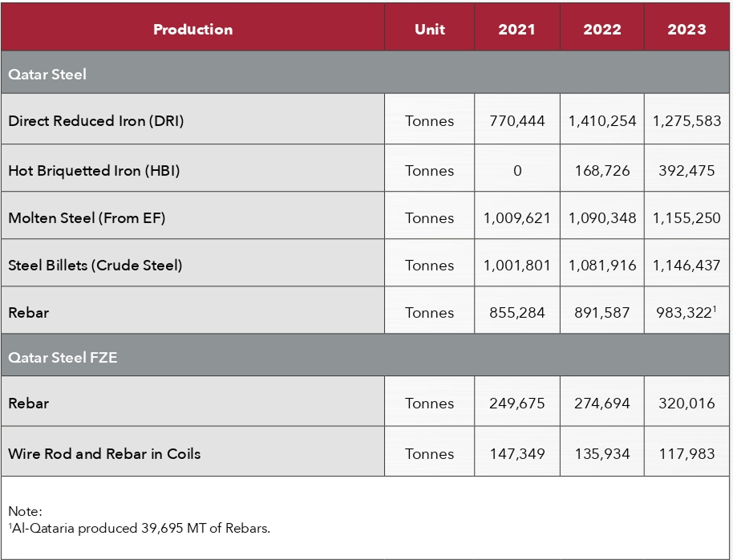Click the Wire Rod value 117,983
The image size is (733, 560).
[686, 454]
